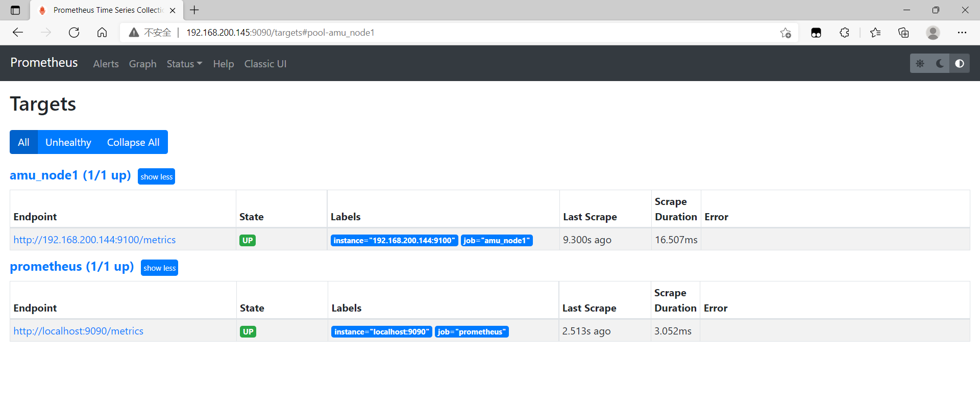Select browser-preferred theme contrast icon
Image resolution: width=980 pixels, height=413 pixels.
tap(960, 63)
